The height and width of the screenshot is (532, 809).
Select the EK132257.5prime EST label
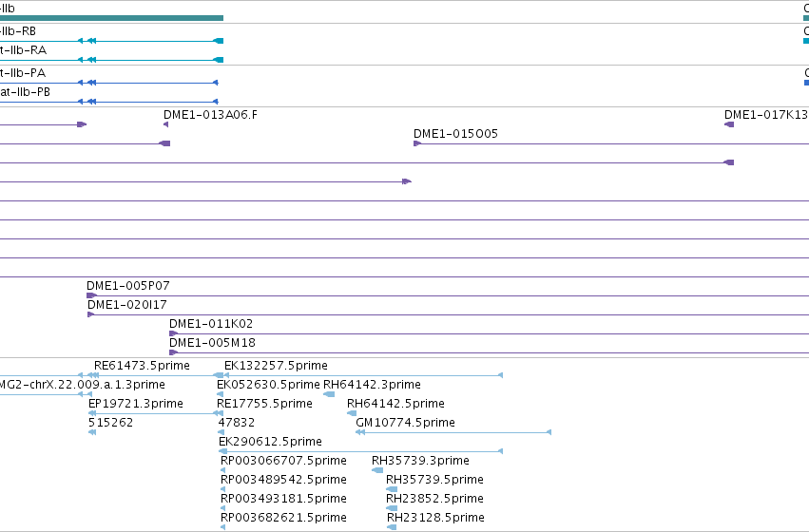[x=276, y=366]
